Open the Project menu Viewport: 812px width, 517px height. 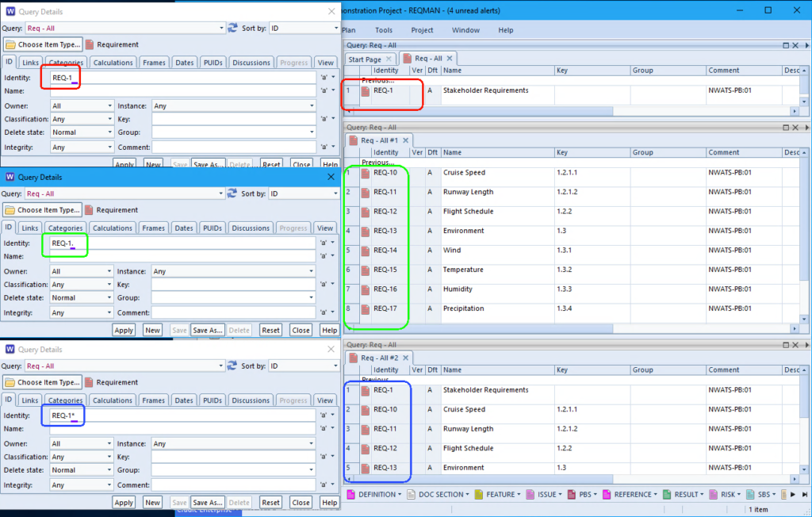[422, 30]
